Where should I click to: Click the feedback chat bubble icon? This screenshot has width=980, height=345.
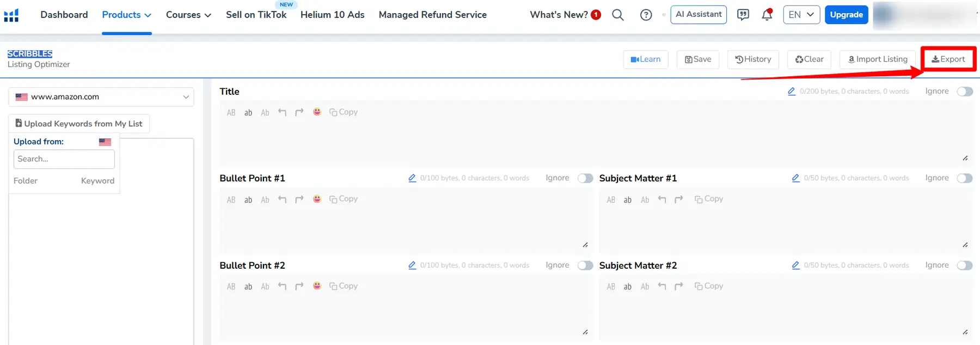pyautogui.click(x=743, y=15)
